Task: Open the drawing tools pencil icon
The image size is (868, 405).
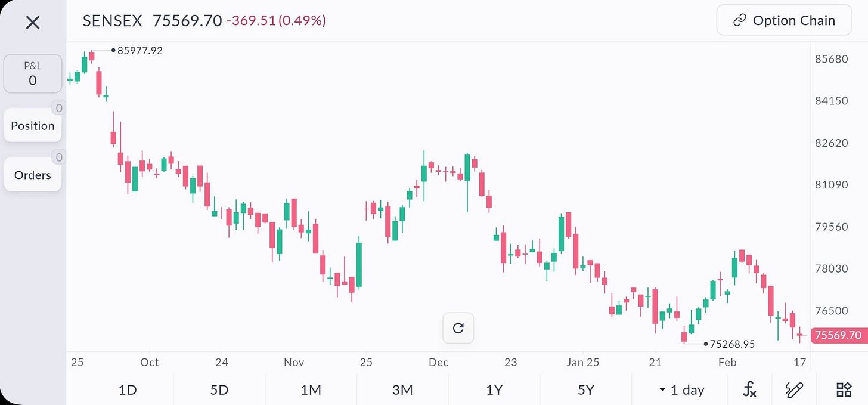Action: [x=795, y=390]
